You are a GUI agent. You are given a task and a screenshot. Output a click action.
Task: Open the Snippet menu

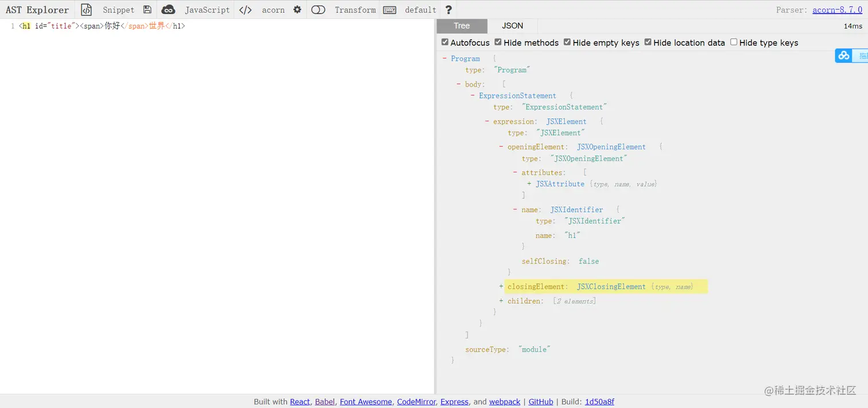(x=118, y=10)
